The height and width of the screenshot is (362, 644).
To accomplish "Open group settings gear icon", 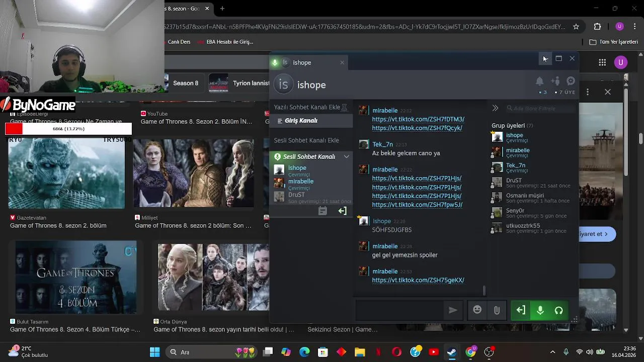I will [x=571, y=81].
